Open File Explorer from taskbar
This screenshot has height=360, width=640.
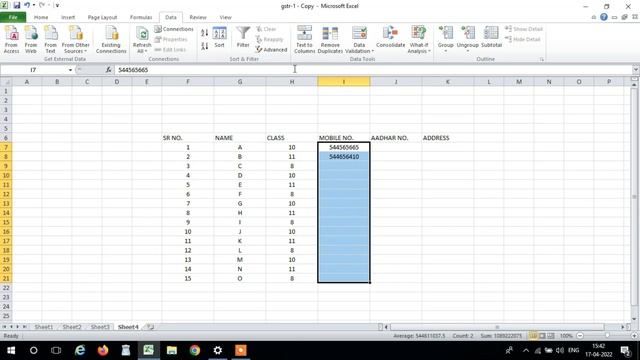point(172,350)
